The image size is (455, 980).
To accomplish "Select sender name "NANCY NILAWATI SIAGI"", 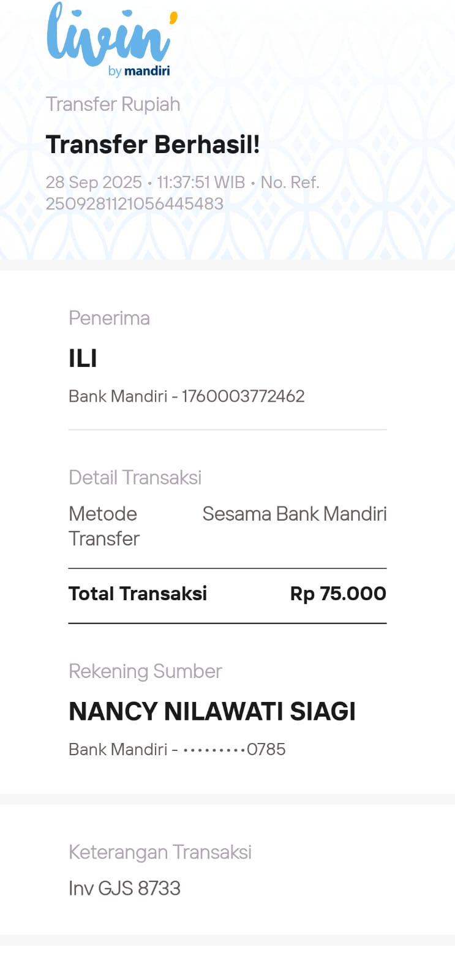I will point(212,712).
